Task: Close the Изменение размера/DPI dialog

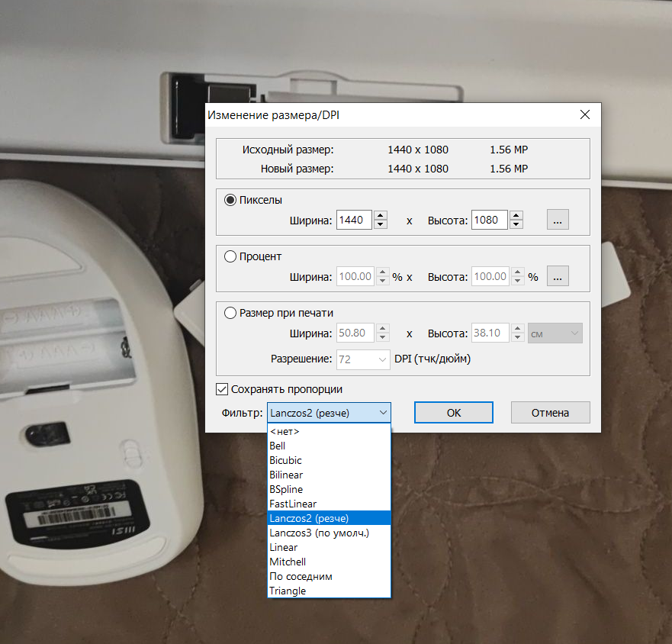Action: point(585,114)
